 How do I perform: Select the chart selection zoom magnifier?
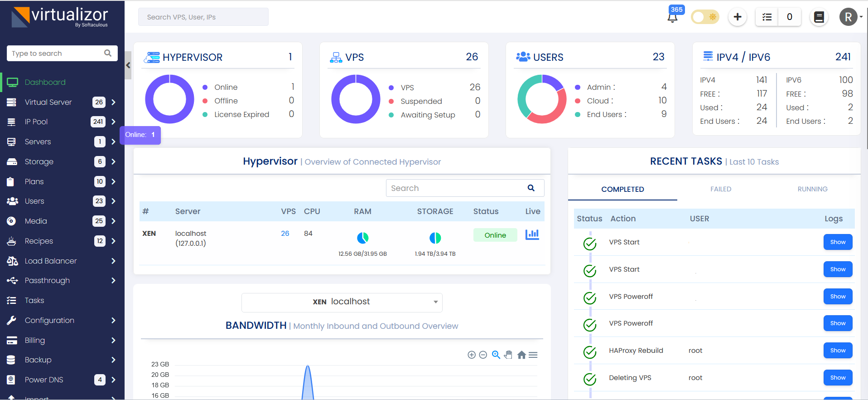point(496,355)
